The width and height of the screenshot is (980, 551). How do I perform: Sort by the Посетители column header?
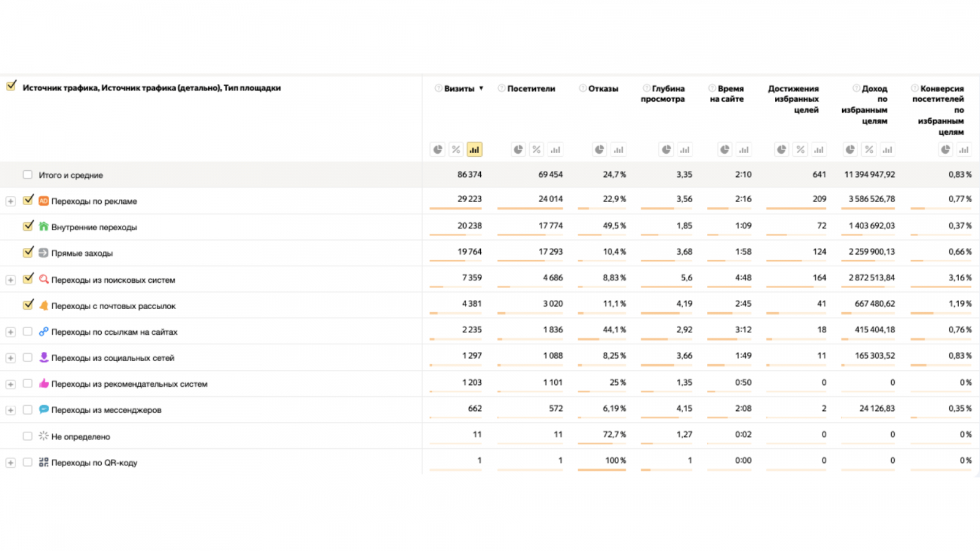(x=530, y=89)
